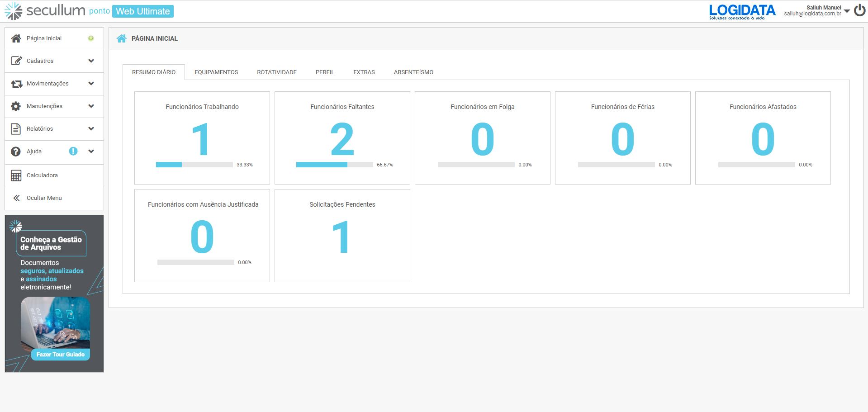Screen dimensions: 868x412
Task: Click the Página Inicial home icon
Action: coord(16,38)
